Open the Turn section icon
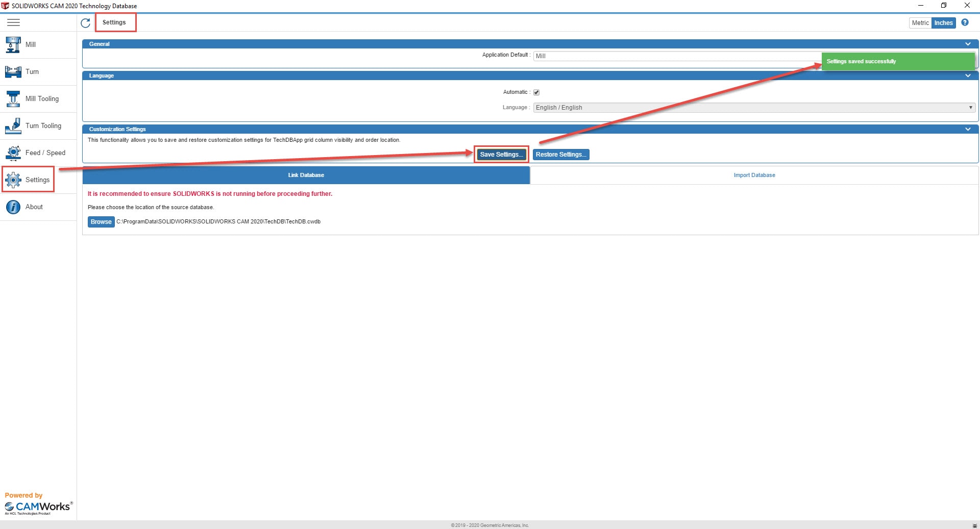The width and height of the screenshot is (980, 529). pos(13,72)
